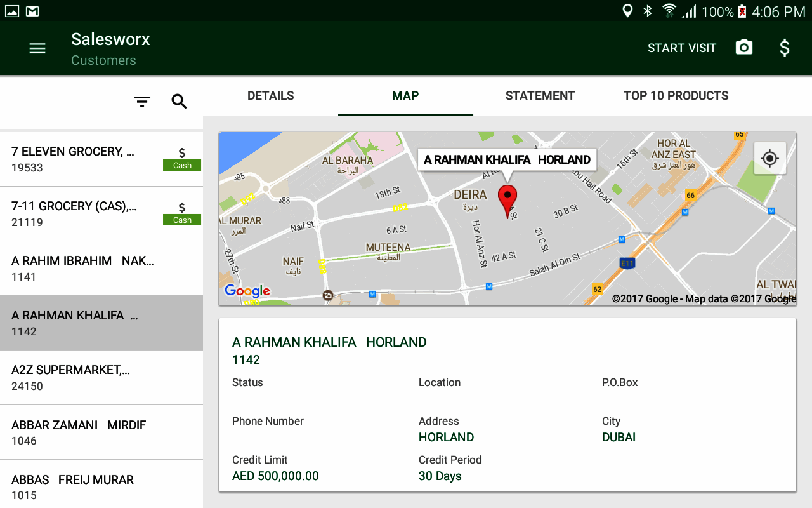Viewport: 812px width, 508px height.
Task: Select customer 7 ELEVEN GROCERY 19533
Action: (x=101, y=159)
